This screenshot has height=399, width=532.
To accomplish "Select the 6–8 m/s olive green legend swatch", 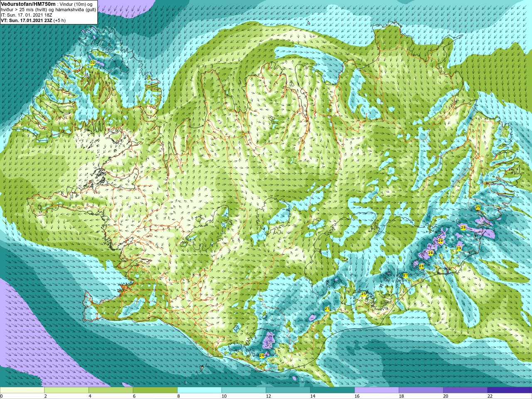I will (155, 390).
